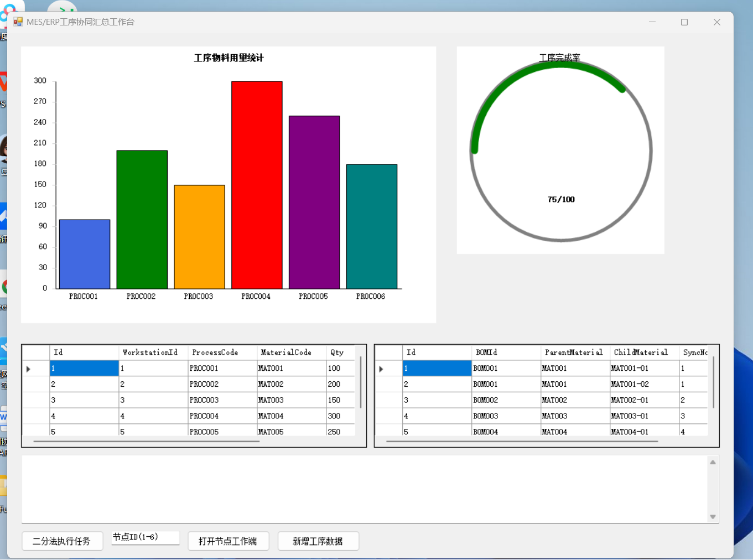Sort left table by WorkstationId column header
Screen dimensions: 753x560
pyautogui.click(x=153, y=352)
